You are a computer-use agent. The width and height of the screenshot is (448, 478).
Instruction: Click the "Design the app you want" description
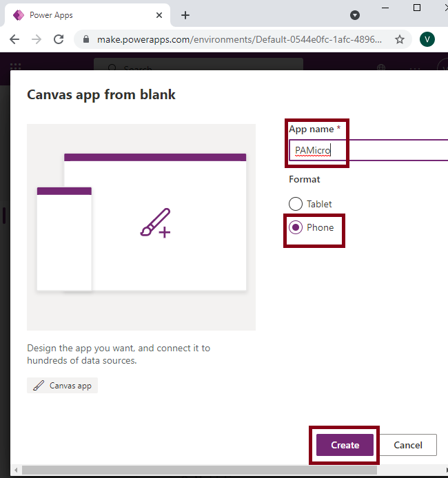(x=119, y=354)
